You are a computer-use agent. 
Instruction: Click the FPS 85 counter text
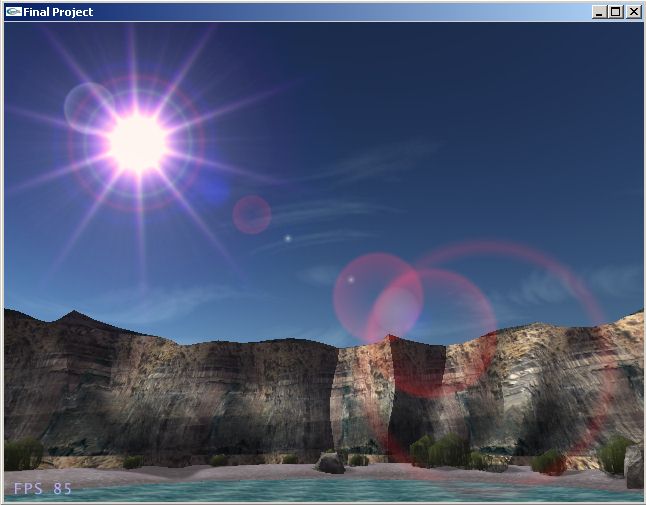[42, 489]
